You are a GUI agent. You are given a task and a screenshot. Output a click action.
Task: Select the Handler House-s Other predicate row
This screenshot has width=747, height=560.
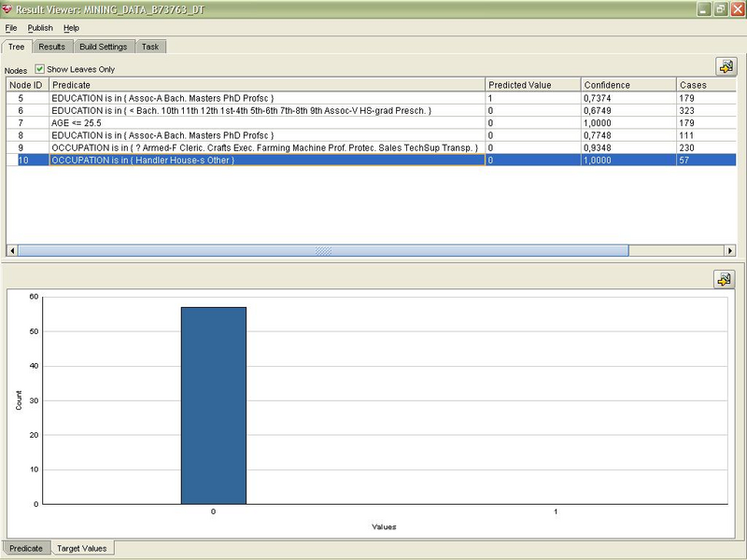371,160
